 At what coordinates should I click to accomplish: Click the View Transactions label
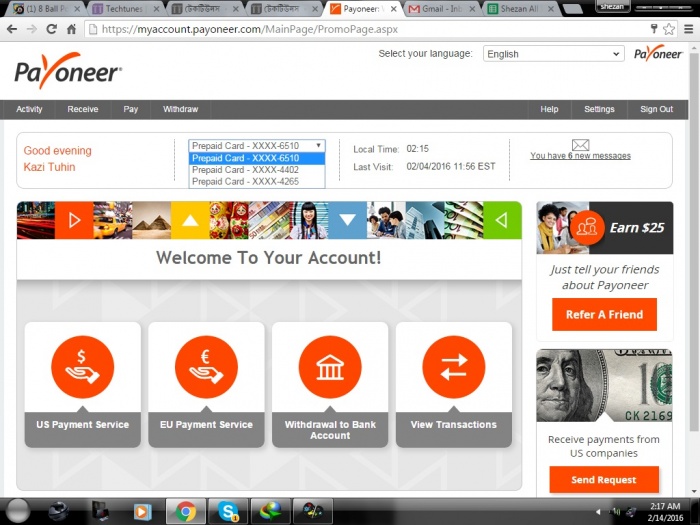pos(454,425)
